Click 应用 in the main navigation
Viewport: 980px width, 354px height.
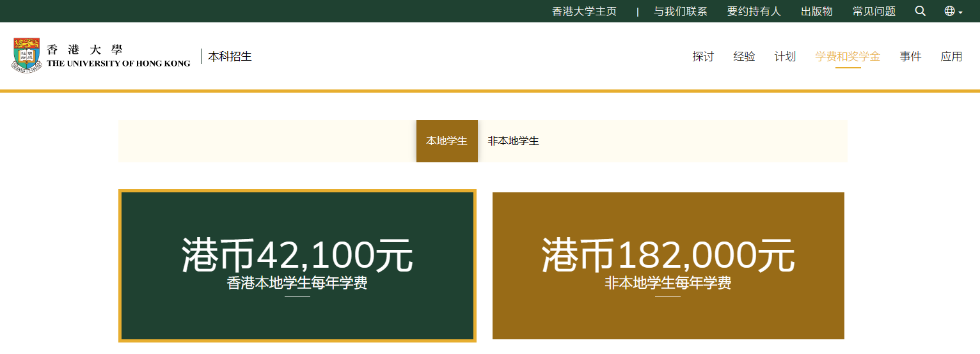(951, 56)
